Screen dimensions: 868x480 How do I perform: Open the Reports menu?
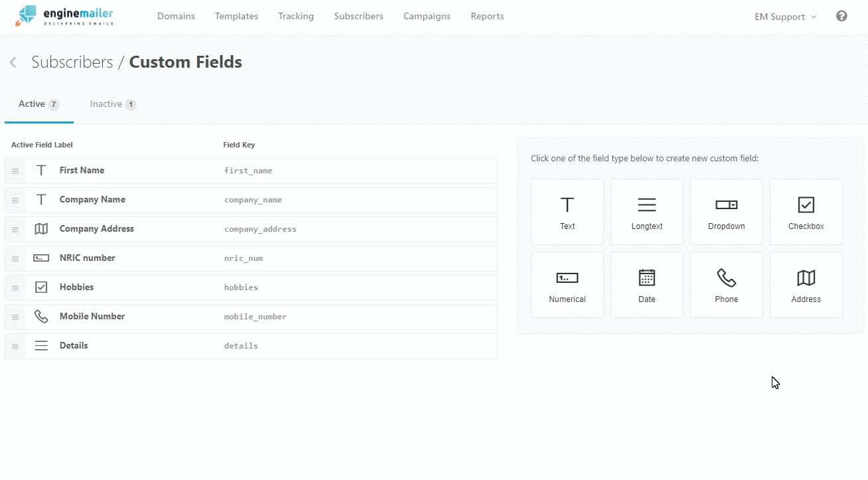pyautogui.click(x=487, y=16)
